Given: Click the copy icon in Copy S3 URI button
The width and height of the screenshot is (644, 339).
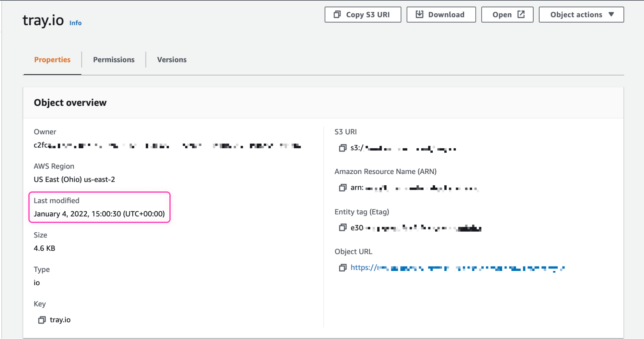Looking at the screenshot, I should coord(337,15).
